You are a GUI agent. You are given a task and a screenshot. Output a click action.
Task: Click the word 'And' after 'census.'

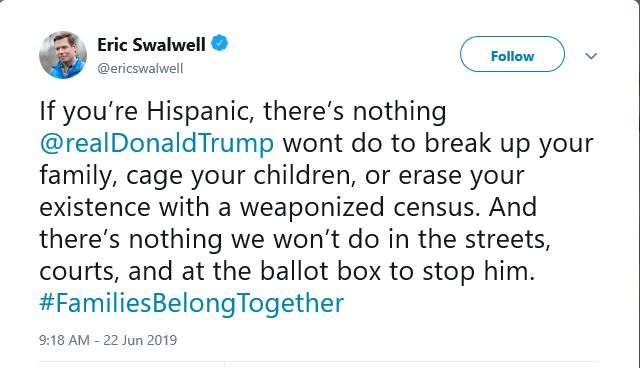pos(513,207)
